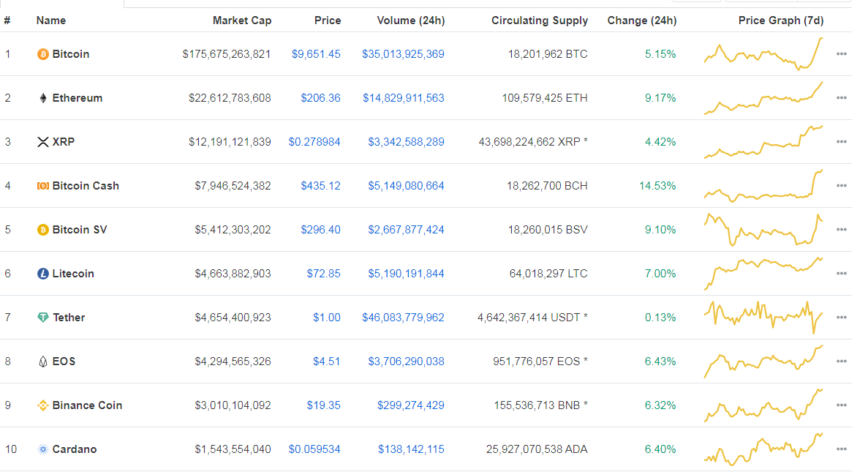The image size is (868, 472).
Task: Click the Ethereum diamond logo icon
Action: [43, 98]
